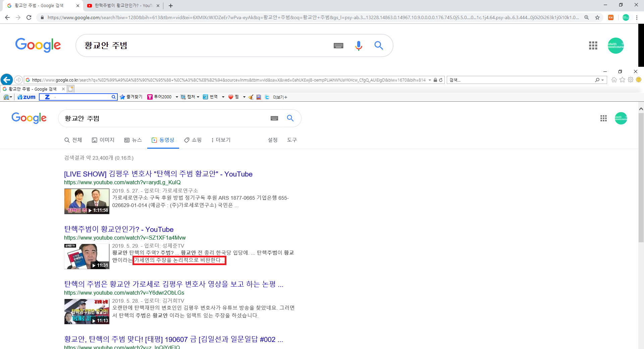The width and height of the screenshot is (644, 349).
Task: Click the yellow smiley feedback icon in IE
Action: 639,80
